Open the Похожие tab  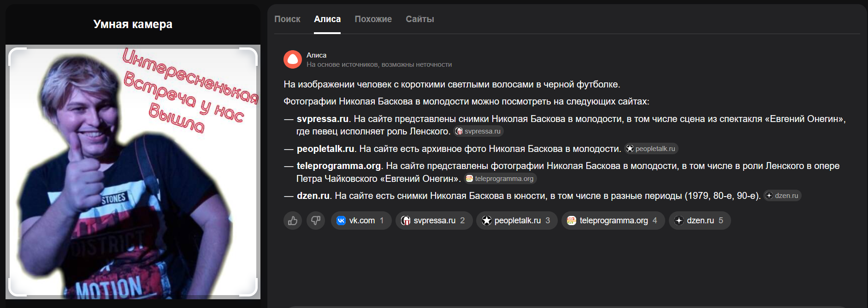[373, 19]
